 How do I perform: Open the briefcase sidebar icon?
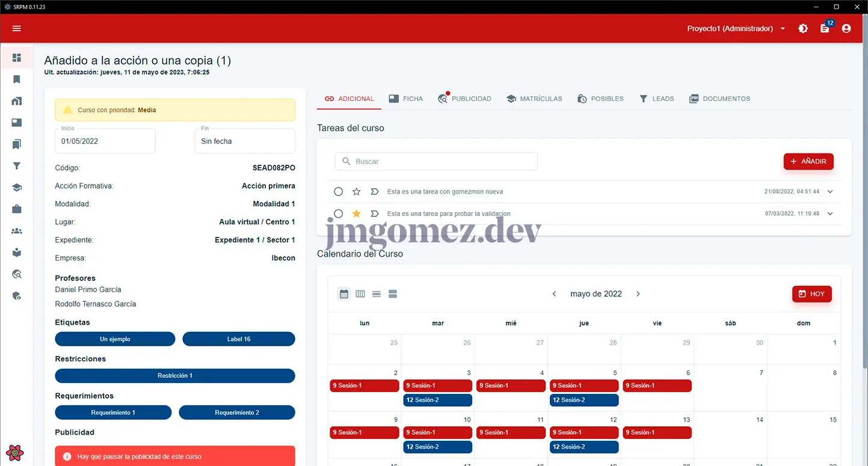(x=17, y=209)
